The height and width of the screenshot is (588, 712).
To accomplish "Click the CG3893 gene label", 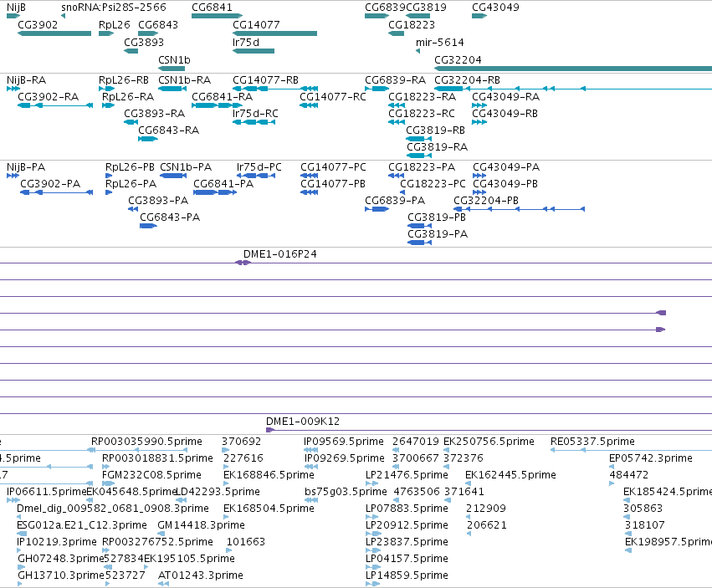I will (144, 42).
